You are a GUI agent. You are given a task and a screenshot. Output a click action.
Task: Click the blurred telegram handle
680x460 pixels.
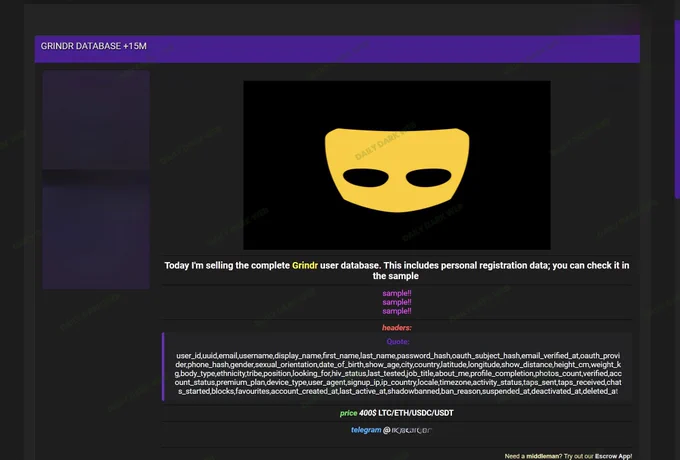[x=408, y=430]
